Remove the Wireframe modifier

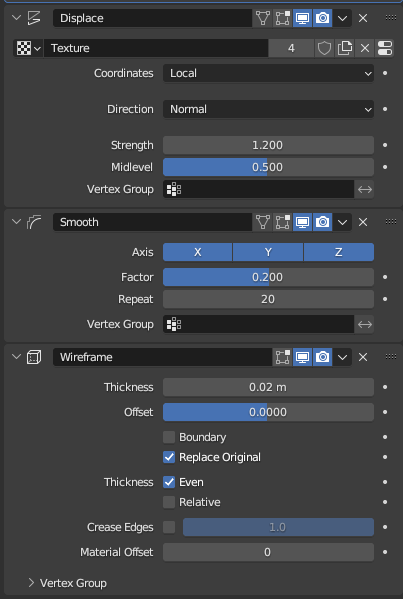point(363,357)
